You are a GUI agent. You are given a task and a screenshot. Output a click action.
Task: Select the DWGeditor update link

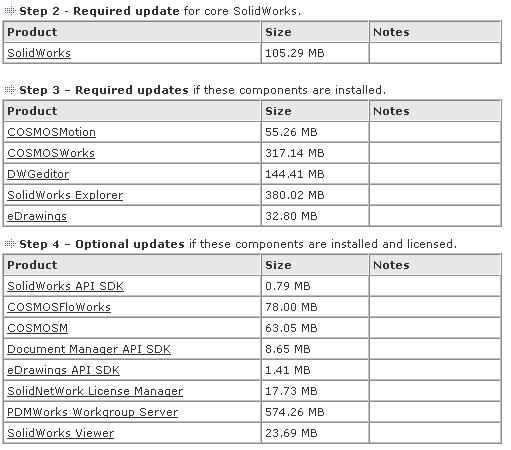(38, 174)
